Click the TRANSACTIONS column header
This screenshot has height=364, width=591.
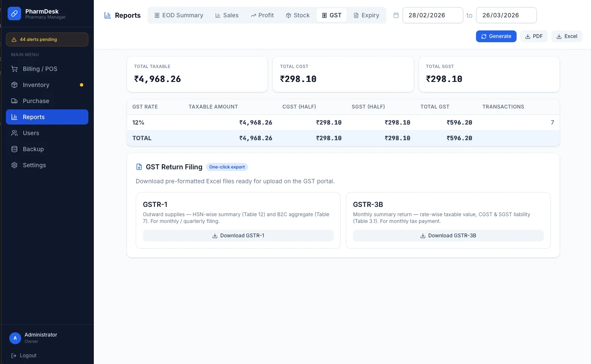click(503, 107)
